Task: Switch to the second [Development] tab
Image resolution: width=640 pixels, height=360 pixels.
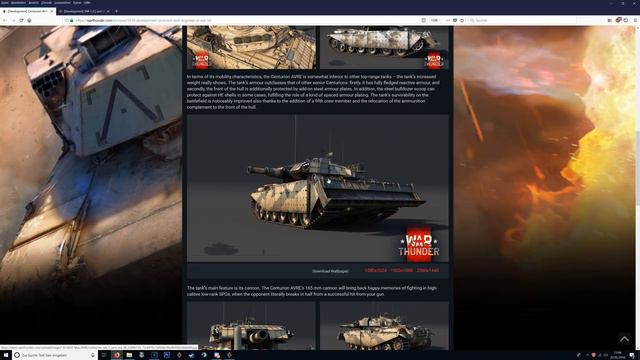Action: tap(83, 11)
